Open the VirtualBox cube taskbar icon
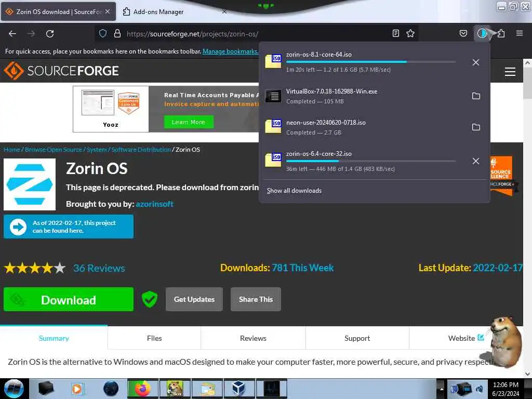532x399 pixels. tap(239, 389)
